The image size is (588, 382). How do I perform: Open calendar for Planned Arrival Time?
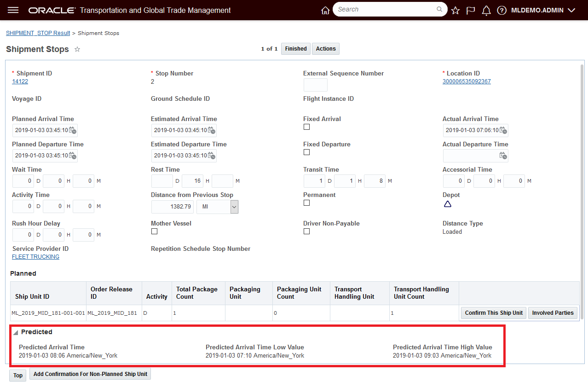73,130
